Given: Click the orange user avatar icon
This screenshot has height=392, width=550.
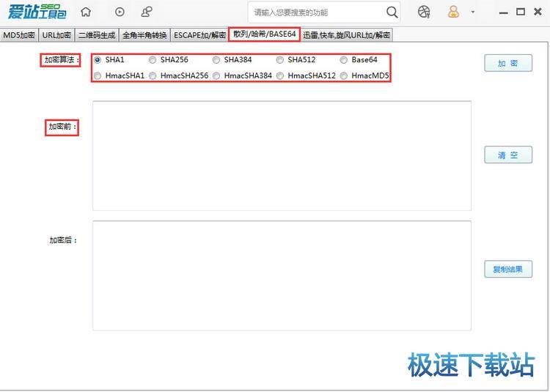Looking at the screenshot, I should point(453,12).
